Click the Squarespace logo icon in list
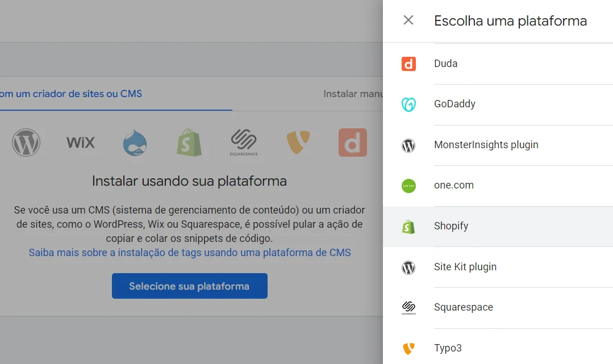Viewport: 613px width, 364px height. pos(408,308)
